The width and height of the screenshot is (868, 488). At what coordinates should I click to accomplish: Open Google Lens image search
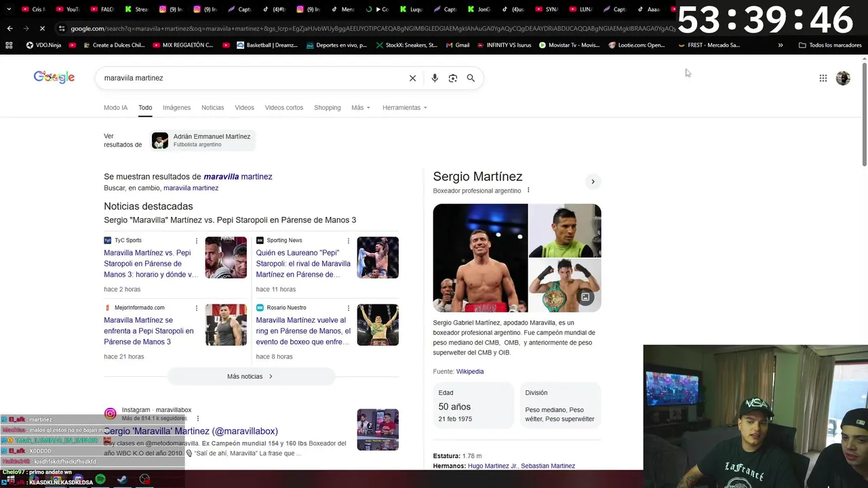(453, 78)
